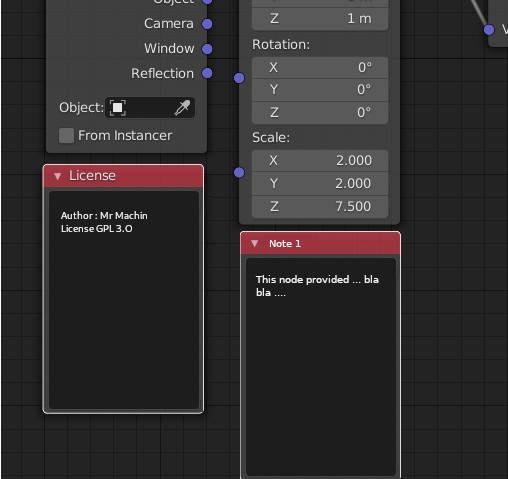Viewport: 508px width, 479px height.
Task: Enable the From Instancer checkbox
Action: tap(66, 136)
